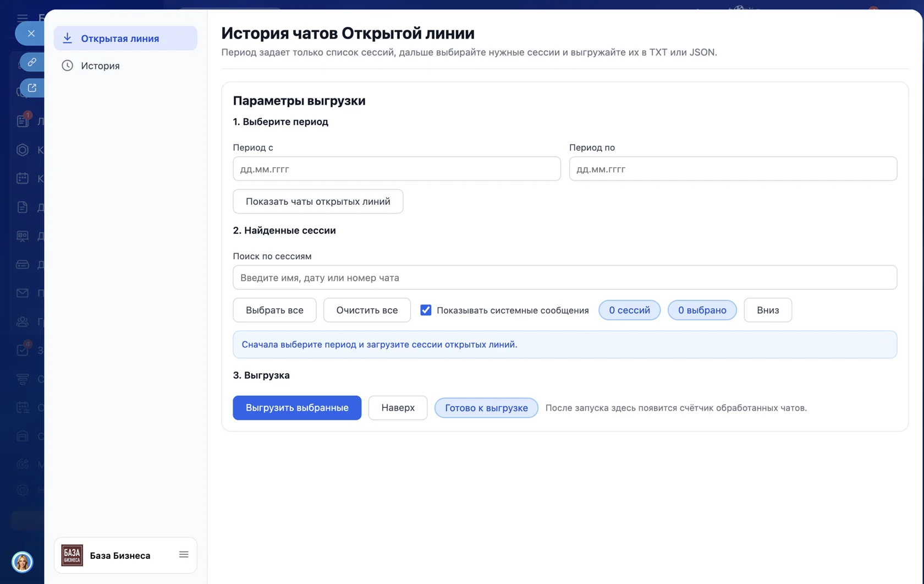Focus the Поиск по сессиям search field

click(565, 277)
